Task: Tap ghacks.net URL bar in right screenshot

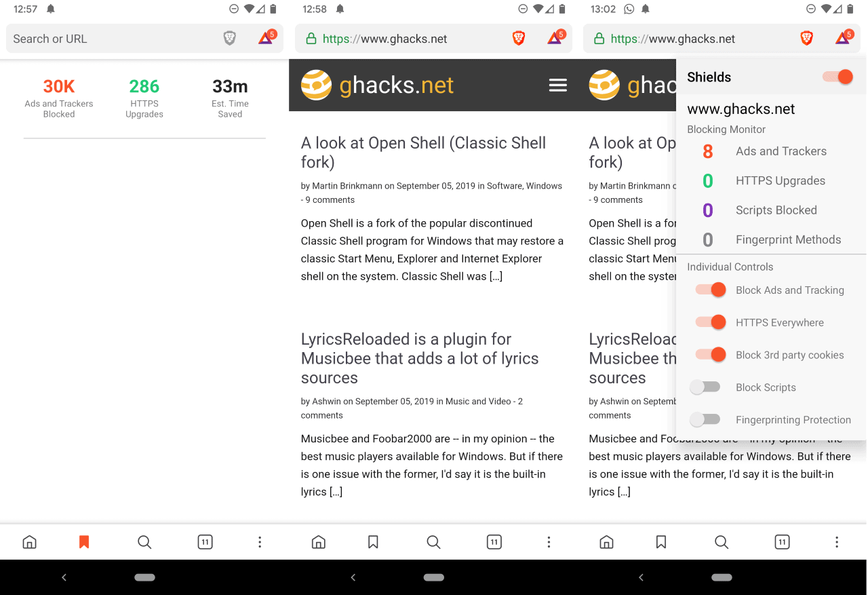Action: pos(722,39)
